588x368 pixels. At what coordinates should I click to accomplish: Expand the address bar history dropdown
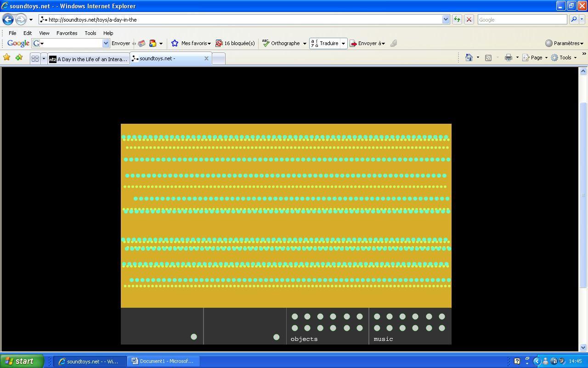(446, 19)
